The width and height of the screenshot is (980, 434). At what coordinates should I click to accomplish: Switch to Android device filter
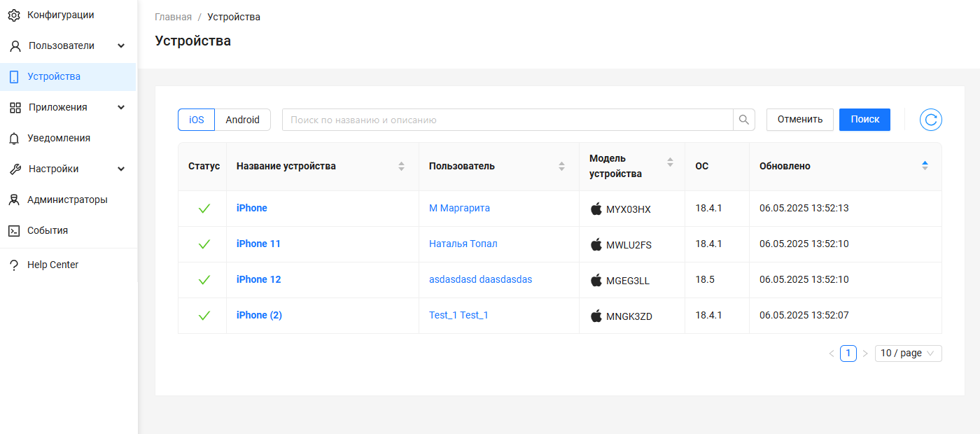(242, 120)
